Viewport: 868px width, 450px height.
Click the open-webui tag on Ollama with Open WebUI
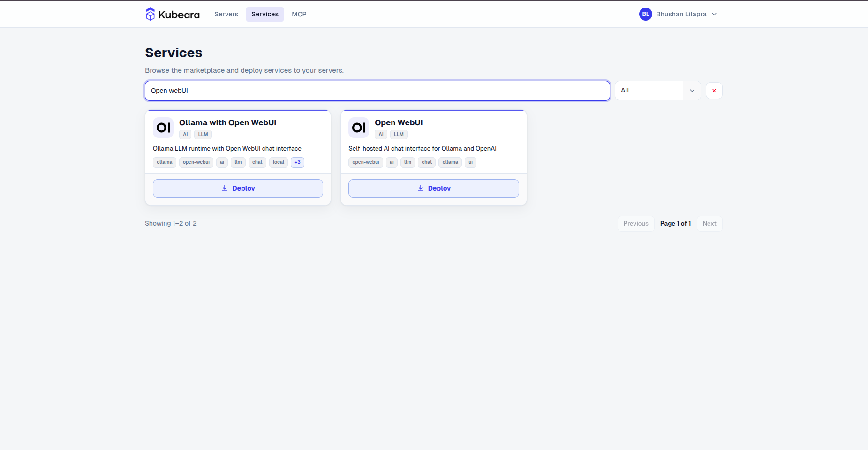tap(196, 162)
